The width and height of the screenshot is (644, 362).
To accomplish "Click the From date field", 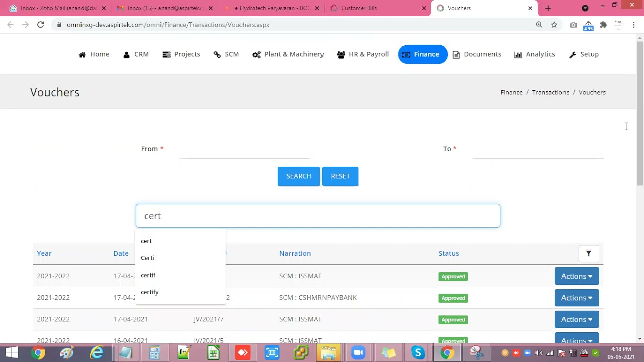I will (x=245, y=149).
